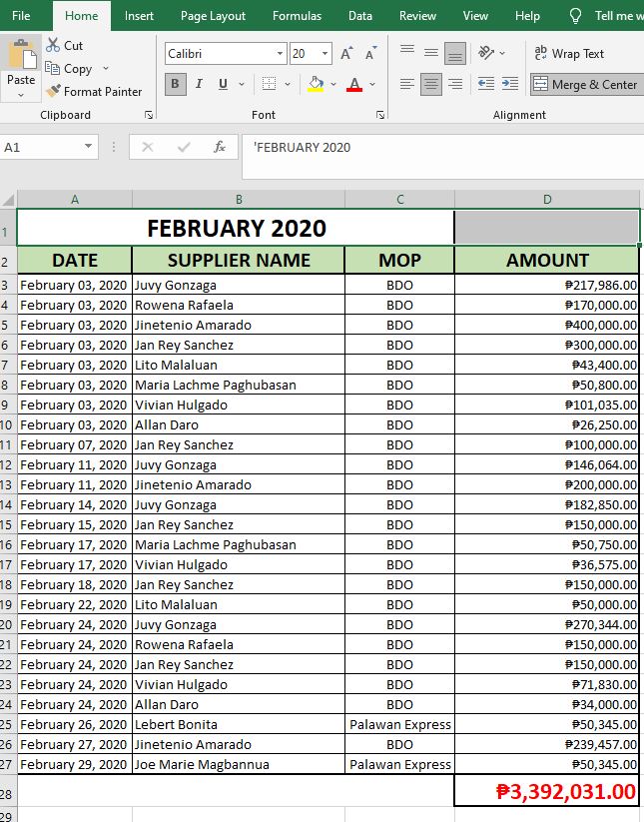644x822 pixels.
Task: Click the Name Box showing A1
Action: [x=41, y=147]
